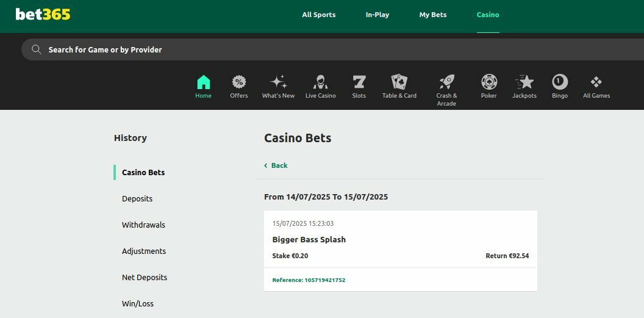This screenshot has width=644, height=318.
Task: Focus the Search for Game or Provider field
Action: (x=333, y=49)
